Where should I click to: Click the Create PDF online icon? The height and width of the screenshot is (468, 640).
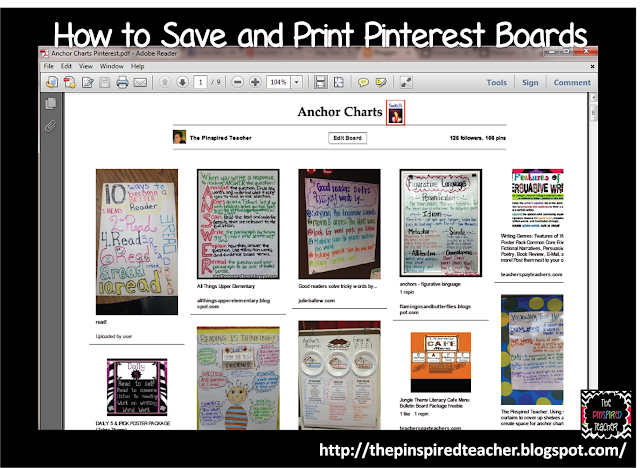[69, 82]
